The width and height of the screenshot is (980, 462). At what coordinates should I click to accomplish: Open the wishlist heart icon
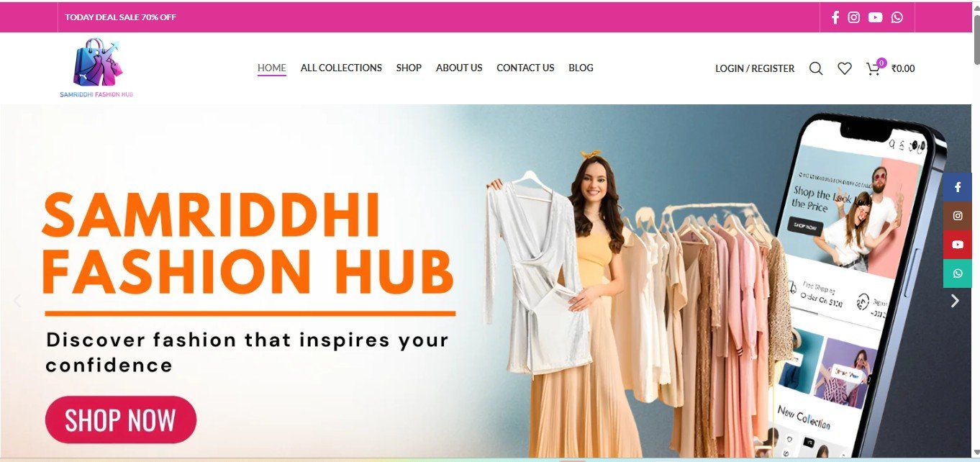(845, 68)
